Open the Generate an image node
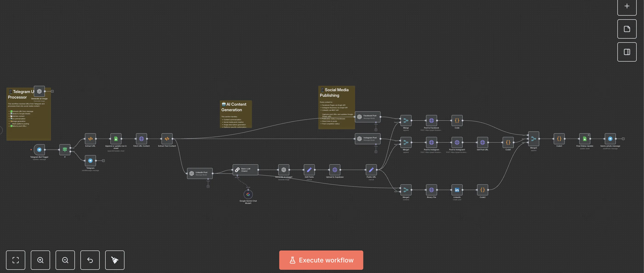The height and width of the screenshot is (273, 644). click(x=39, y=91)
